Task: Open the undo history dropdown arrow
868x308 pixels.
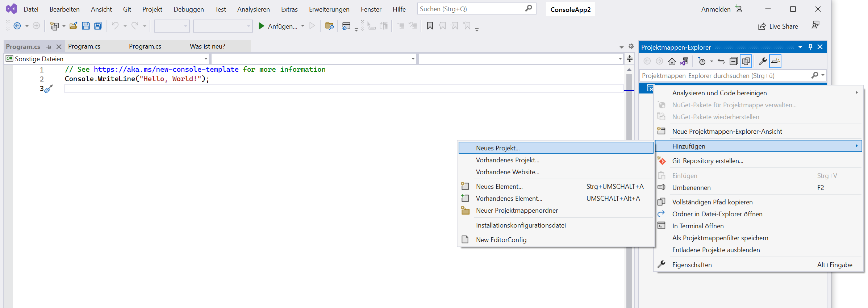Action: click(x=125, y=26)
